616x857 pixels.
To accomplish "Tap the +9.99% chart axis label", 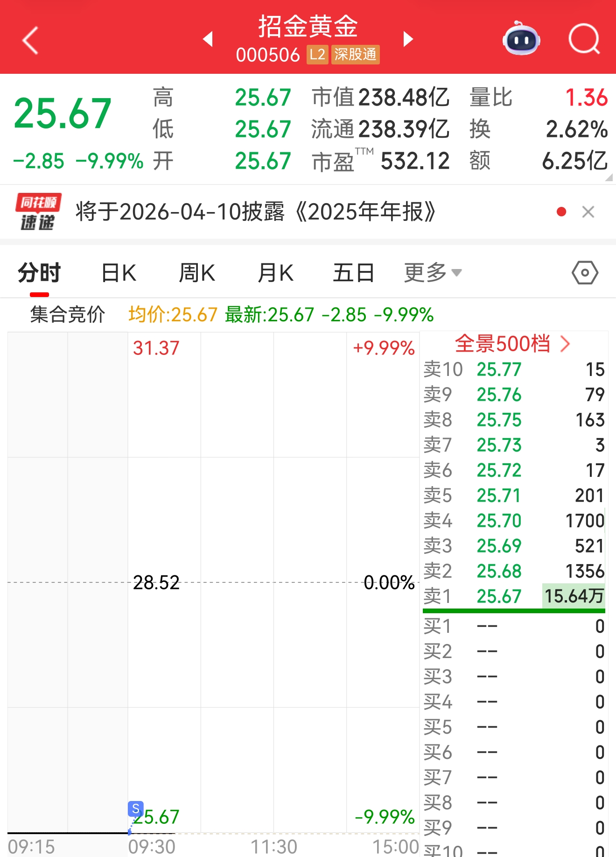I will 384,348.
